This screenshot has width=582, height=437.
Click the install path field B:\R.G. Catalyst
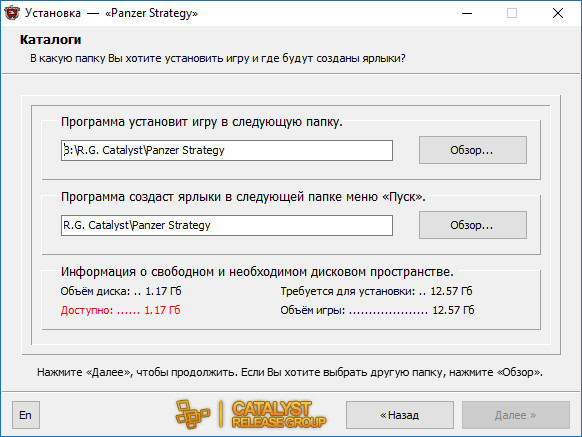pyautogui.click(x=227, y=150)
